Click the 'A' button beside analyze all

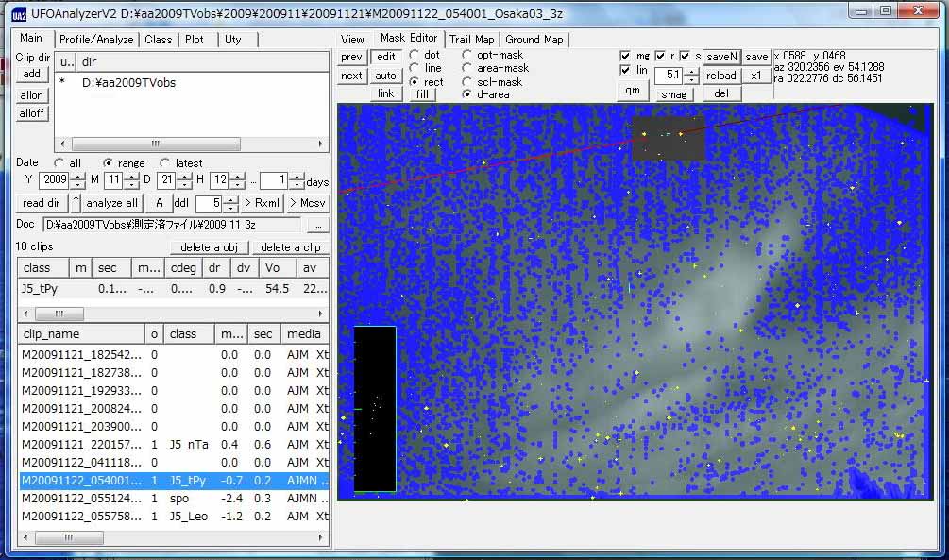[160, 203]
